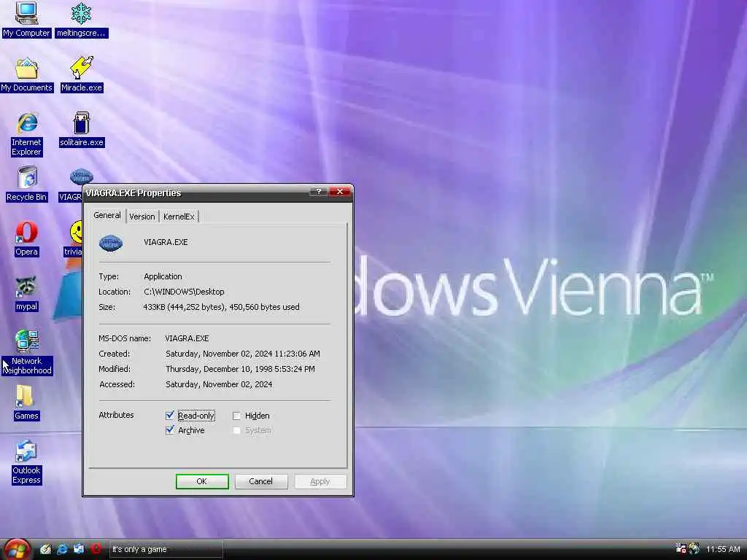This screenshot has width=747, height=560.
Task: Uncheck the Archive attribute
Action: [169, 430]
